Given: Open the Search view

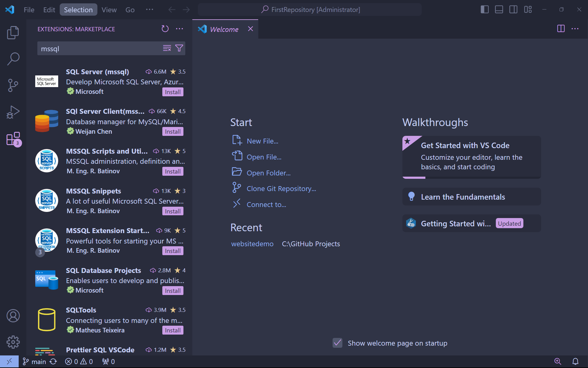Looking at the screenshot, I should pos(13,59).
